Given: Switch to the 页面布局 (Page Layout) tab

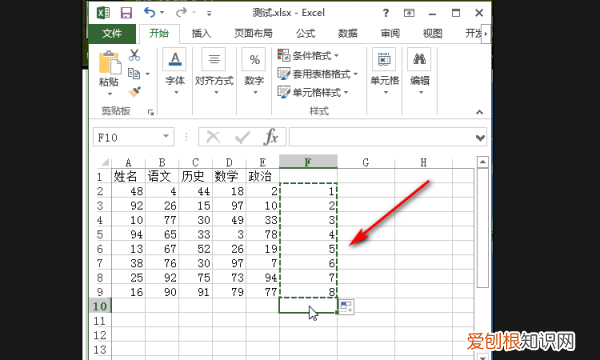Looking at the screenshot, I should pos(253,34).
